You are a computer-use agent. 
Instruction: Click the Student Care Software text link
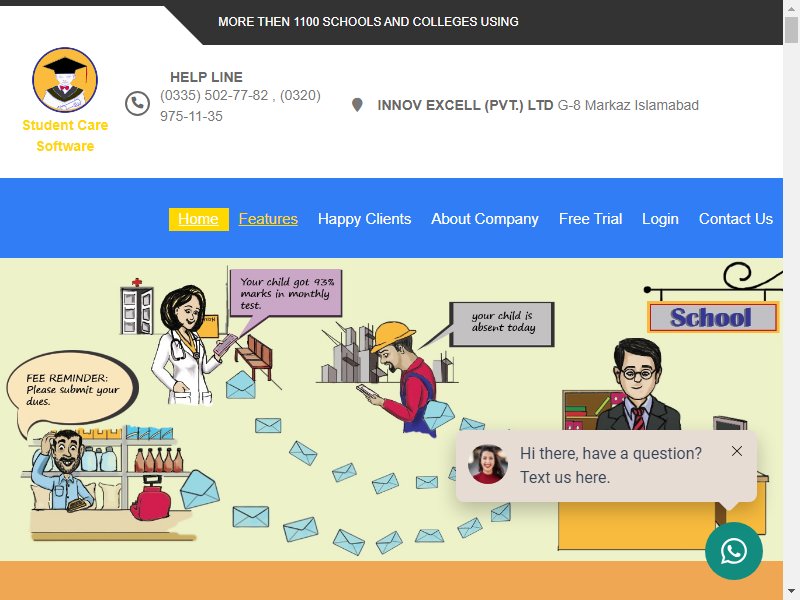(65, 136)
